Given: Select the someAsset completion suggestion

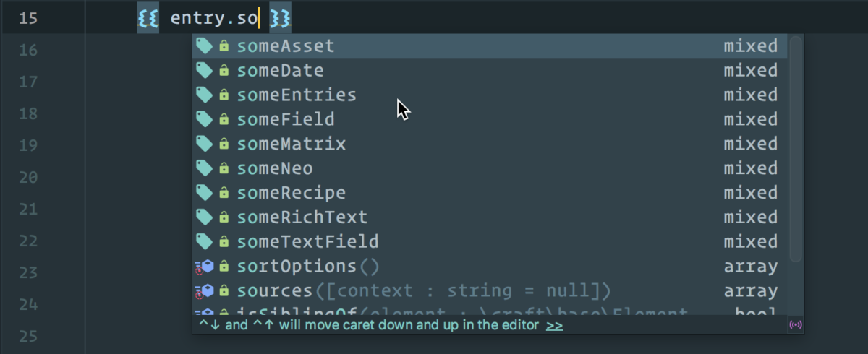Looking at the screenshot, I should click(490, 46).
